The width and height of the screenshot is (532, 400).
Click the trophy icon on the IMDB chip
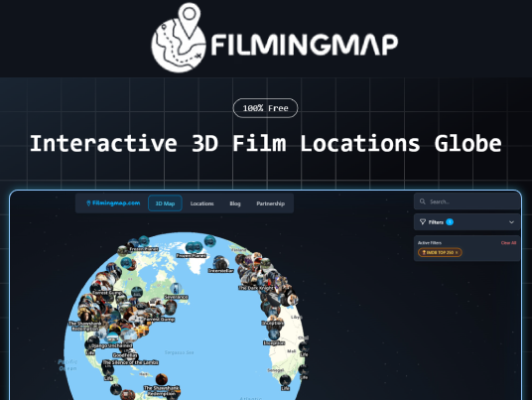click(x=424, y=252)
